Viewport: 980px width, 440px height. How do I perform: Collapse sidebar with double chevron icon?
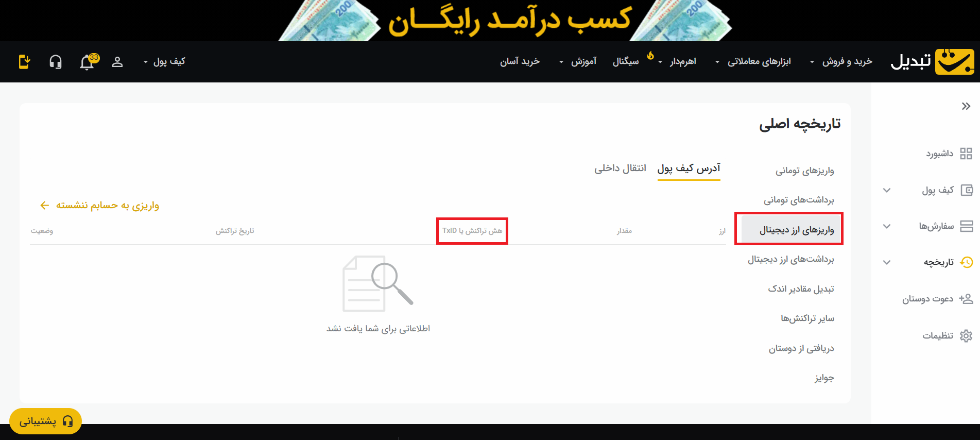tap(966, 106)
